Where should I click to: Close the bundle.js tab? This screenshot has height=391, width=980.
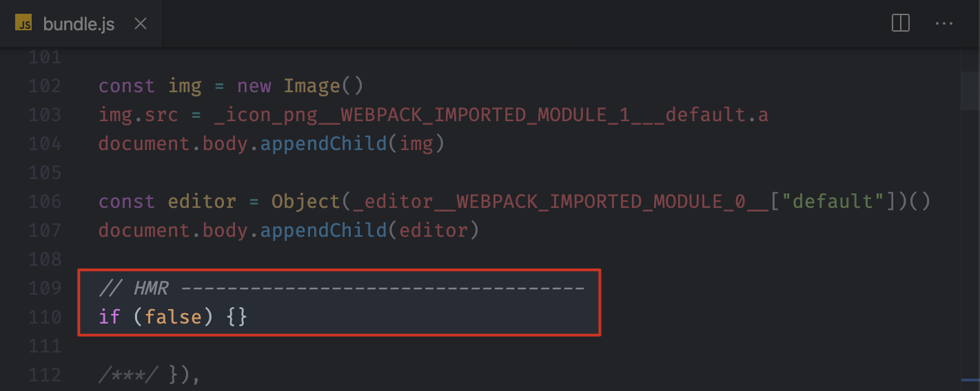(141, 24)
